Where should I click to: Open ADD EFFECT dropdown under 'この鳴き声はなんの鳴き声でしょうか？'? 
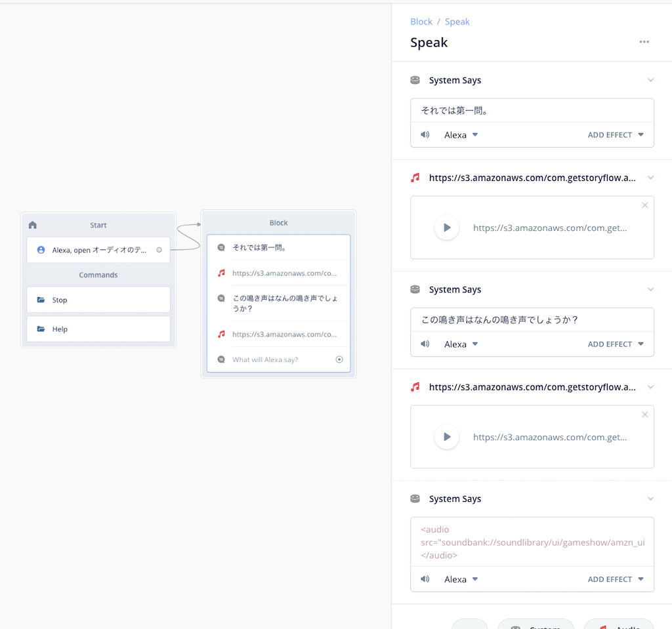pyautogui.click(x=616, y=344)
